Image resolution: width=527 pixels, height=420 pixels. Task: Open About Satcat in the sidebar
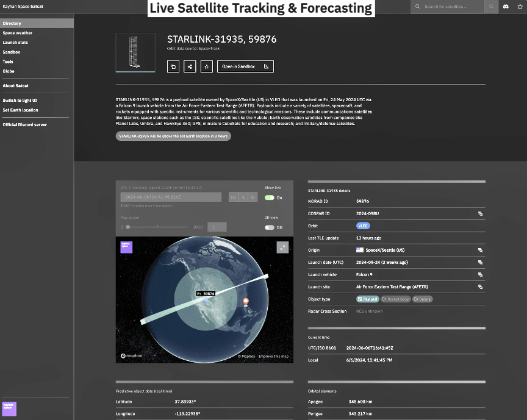(15, 86)
